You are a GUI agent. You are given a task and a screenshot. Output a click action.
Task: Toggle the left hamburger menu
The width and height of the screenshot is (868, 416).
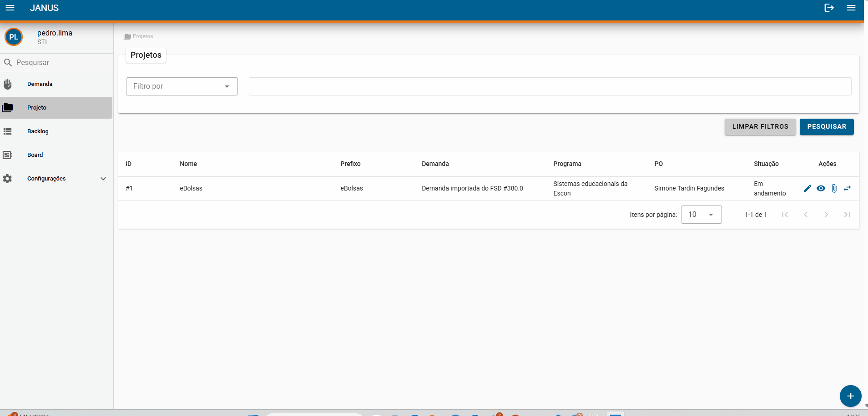coord(10,8)
